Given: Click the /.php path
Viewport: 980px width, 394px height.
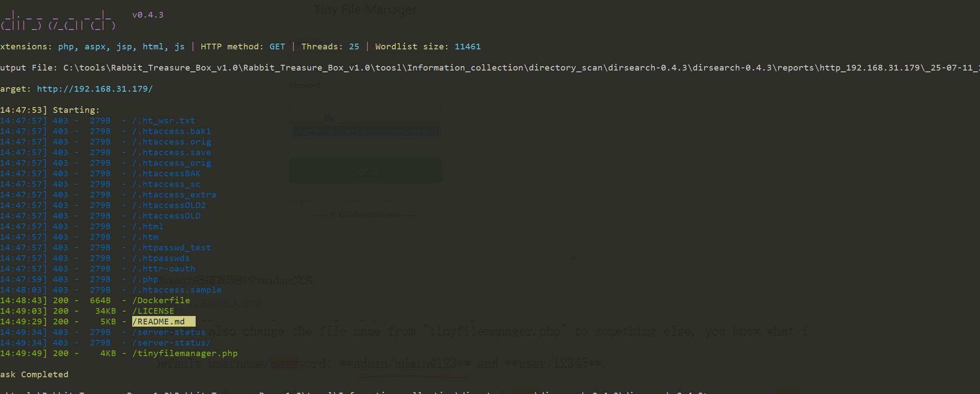Looking at the screenshot, I should coord(145,279).
